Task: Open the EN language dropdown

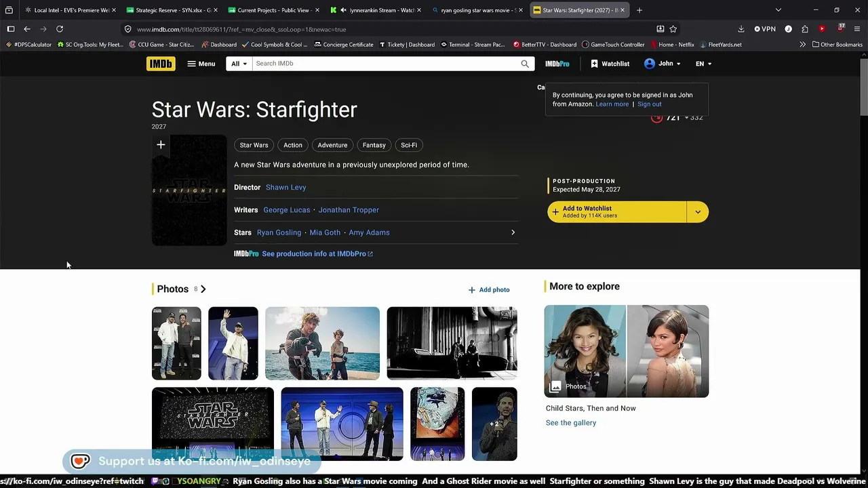Action: 703,64
